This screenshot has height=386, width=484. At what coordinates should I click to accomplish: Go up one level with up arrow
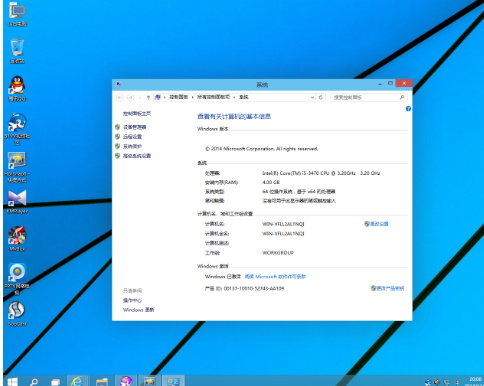tap(148, 97)
